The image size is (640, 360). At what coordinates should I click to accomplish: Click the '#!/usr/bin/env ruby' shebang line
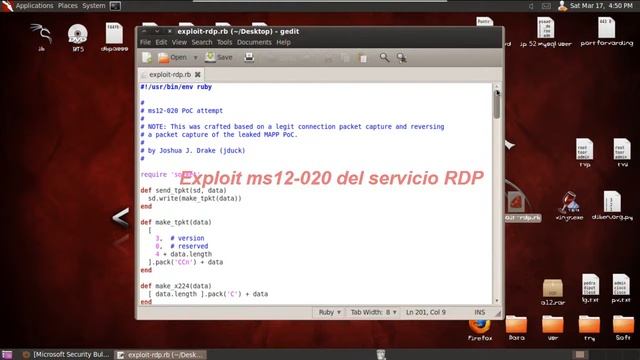pyautogui.click(x=176, y=87)
